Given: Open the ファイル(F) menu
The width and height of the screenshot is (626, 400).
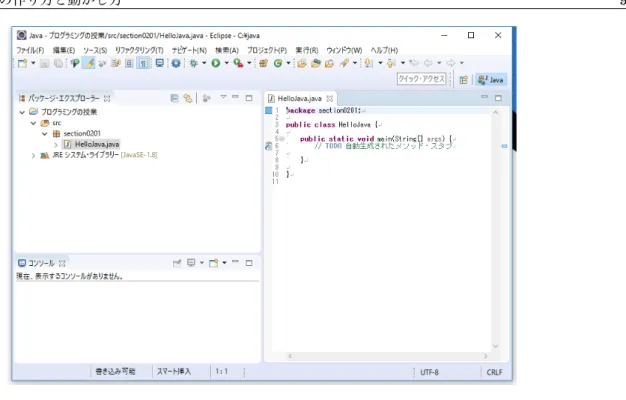Looking at the screenshot, I should [30, 50].
